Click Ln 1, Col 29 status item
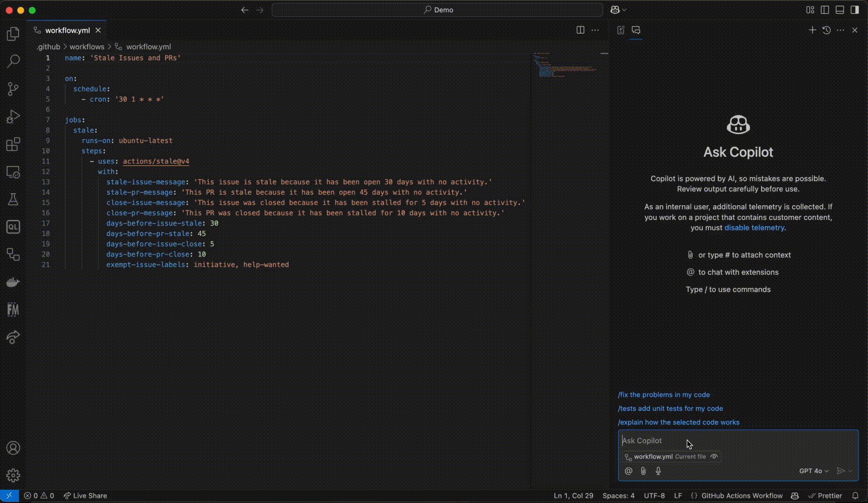Screen dimensions: 868x503 coord(573,496)
